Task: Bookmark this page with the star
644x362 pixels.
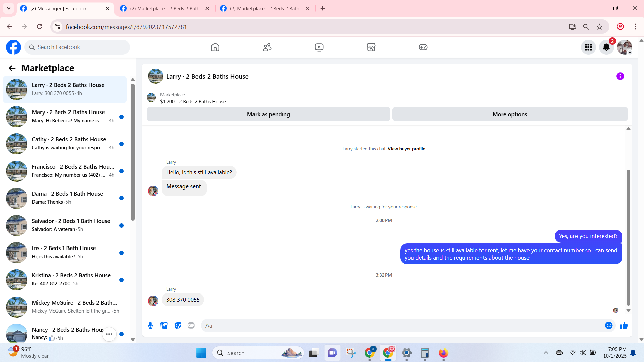Action: click(599, 27)
